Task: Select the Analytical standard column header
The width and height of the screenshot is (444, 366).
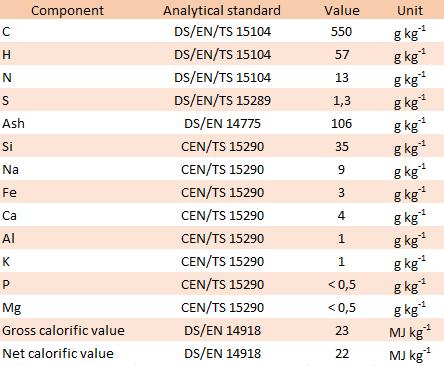Action: pos(222,10)
